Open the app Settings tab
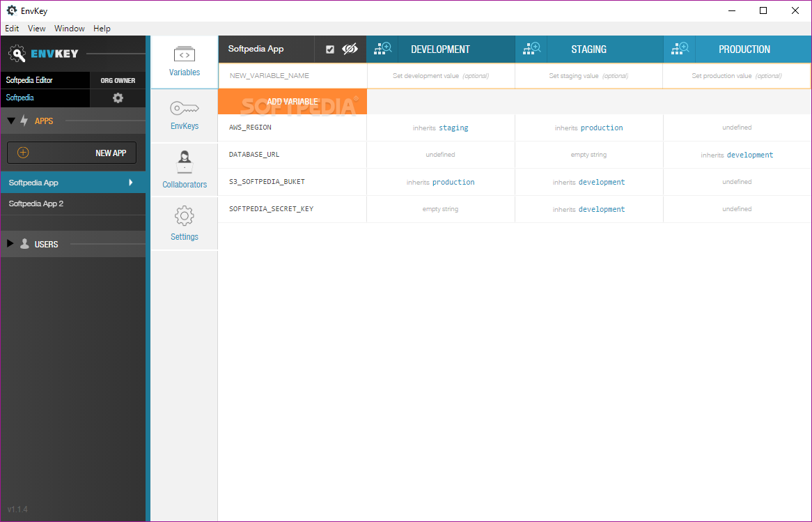 click(185, 224)
